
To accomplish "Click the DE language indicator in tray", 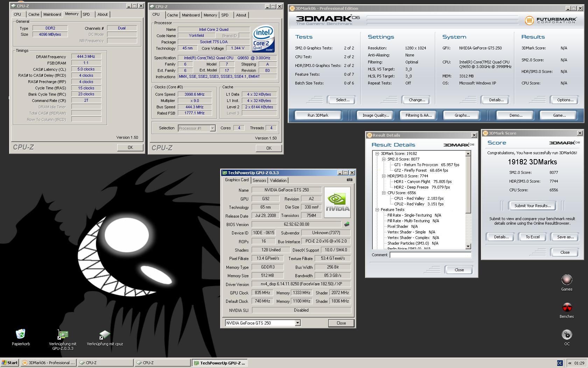I will 559,363.
